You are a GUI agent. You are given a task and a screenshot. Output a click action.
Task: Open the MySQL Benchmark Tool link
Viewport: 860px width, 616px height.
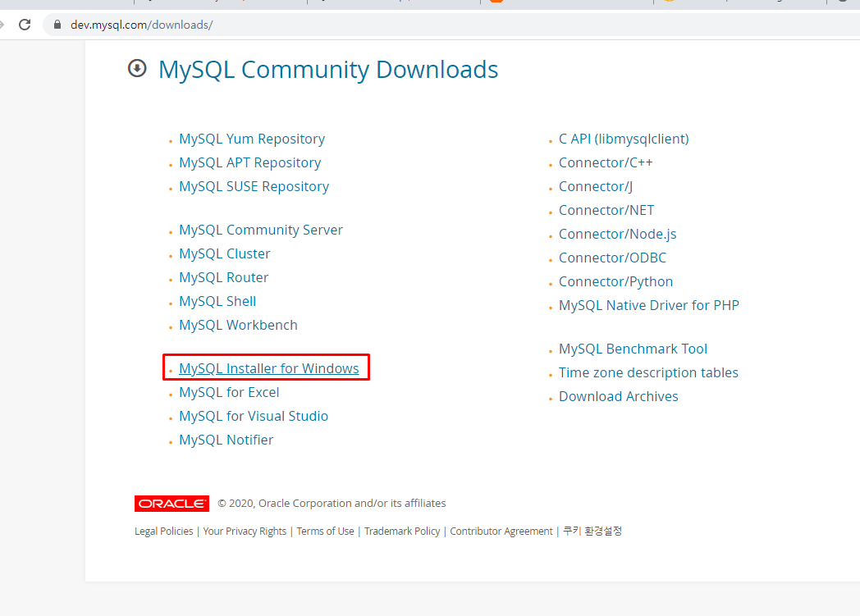(x=633, y=349)
